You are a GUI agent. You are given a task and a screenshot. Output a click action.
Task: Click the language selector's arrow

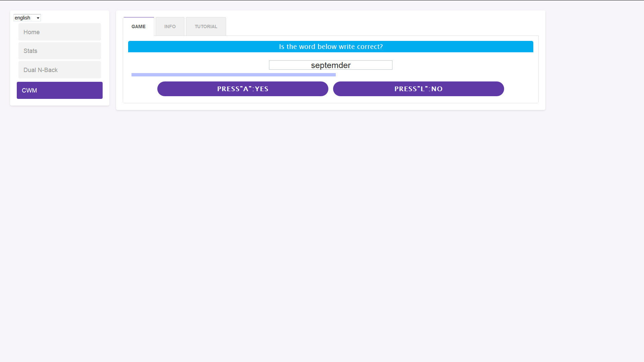point(38,18)
